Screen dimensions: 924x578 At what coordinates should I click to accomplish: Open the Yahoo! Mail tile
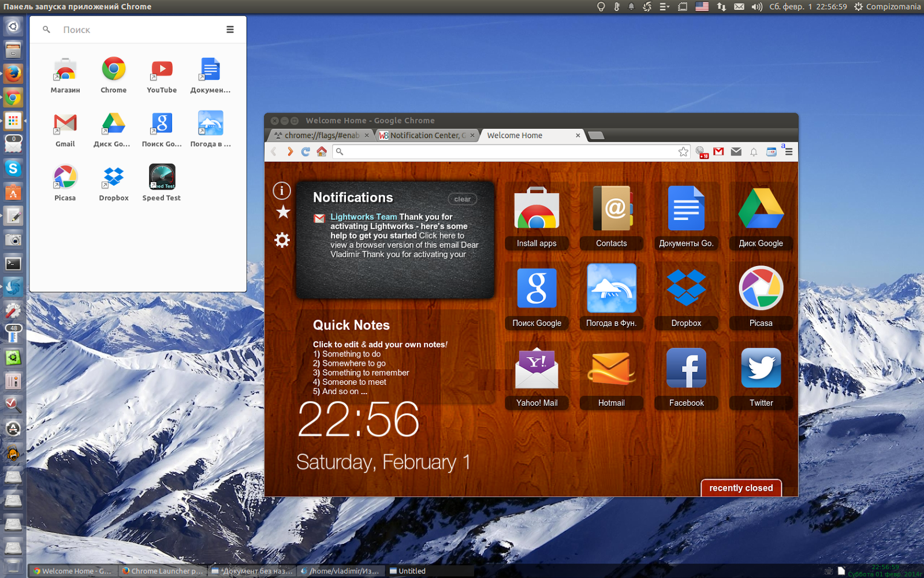(536, 376)
